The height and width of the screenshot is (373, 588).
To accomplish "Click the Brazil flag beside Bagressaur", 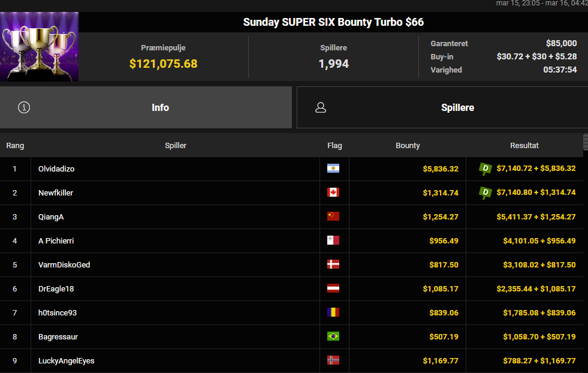I will tap(333, 336).
